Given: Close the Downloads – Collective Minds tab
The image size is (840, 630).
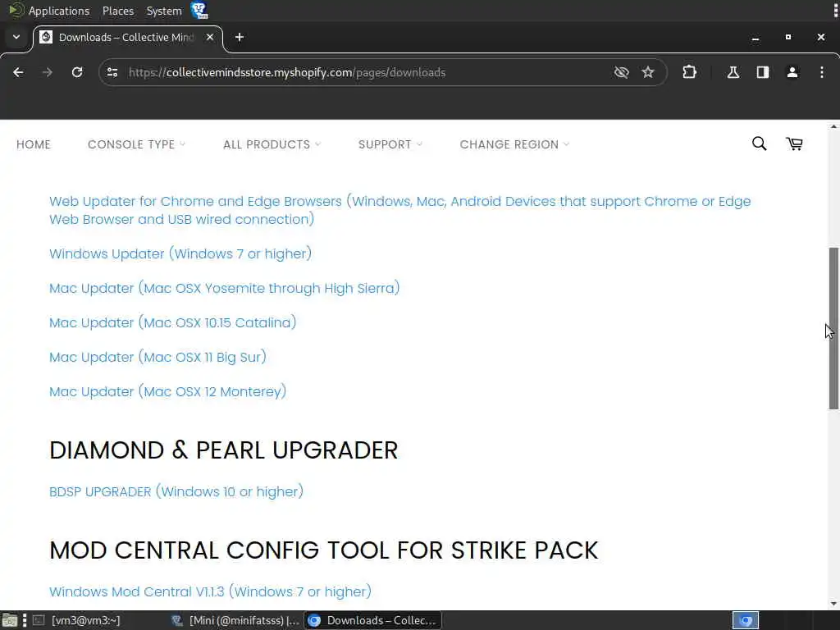Looking at the screenshot, I should pos(210,37).
